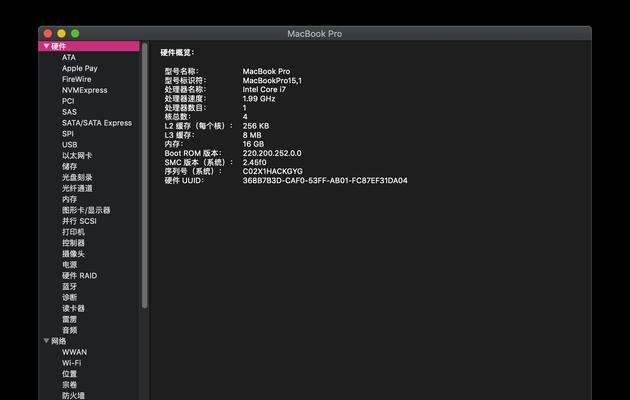Select 以太网卡 in the sidebar
Image resolution: width=630 pixels, height=400 pixels.
tap(77, 155)
